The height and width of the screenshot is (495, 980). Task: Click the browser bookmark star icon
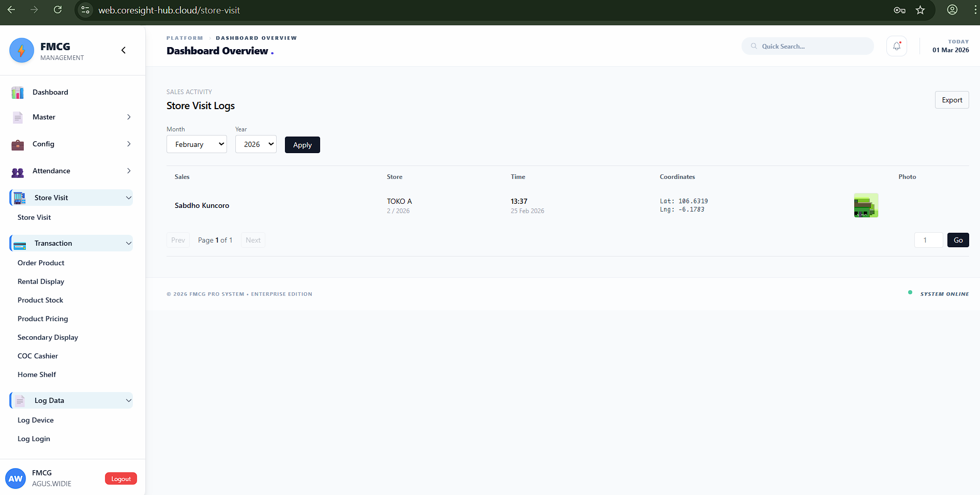[x=920, y=10]
